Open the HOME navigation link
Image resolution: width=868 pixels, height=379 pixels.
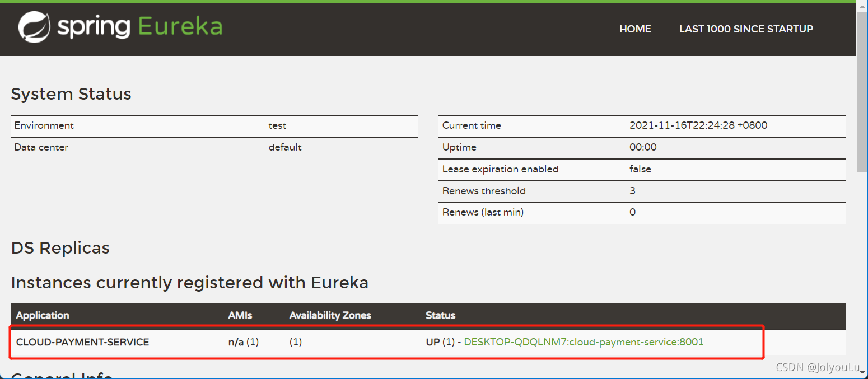pyautogui.click(x=635, y=29)
